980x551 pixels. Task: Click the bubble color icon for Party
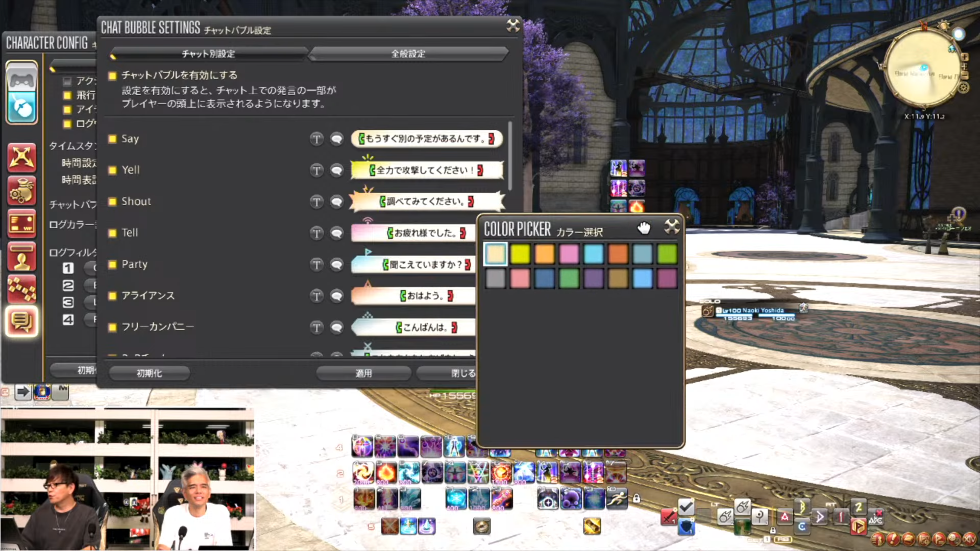click(337, 264)
